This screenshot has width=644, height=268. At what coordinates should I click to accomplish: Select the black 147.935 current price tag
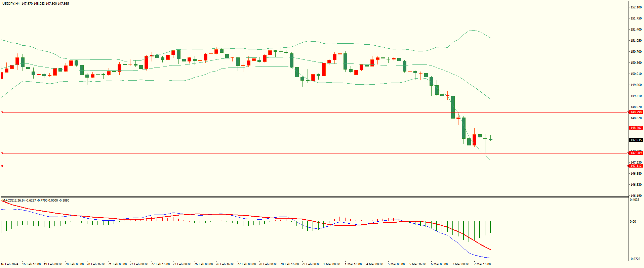(x=636, y=140)
